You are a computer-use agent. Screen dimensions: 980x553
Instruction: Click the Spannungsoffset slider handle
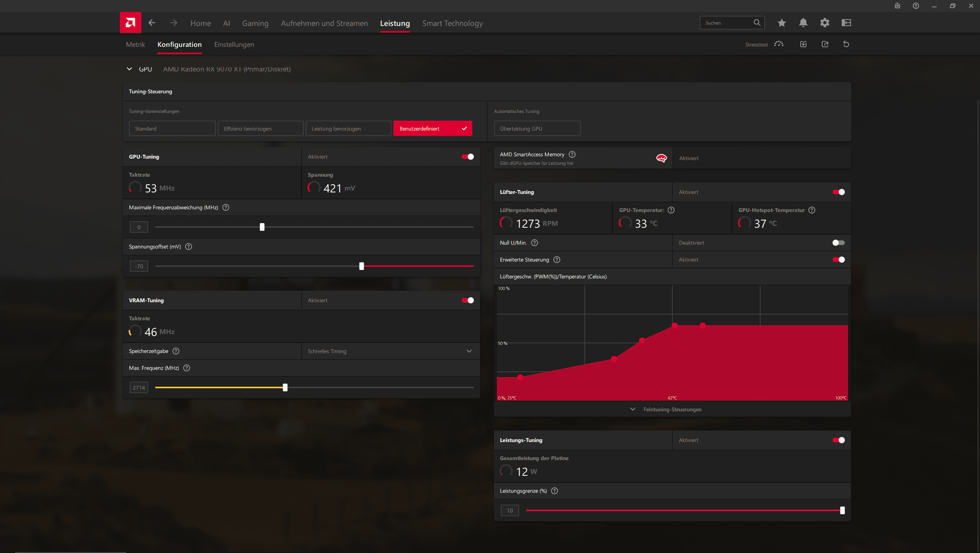pos(361,266)
